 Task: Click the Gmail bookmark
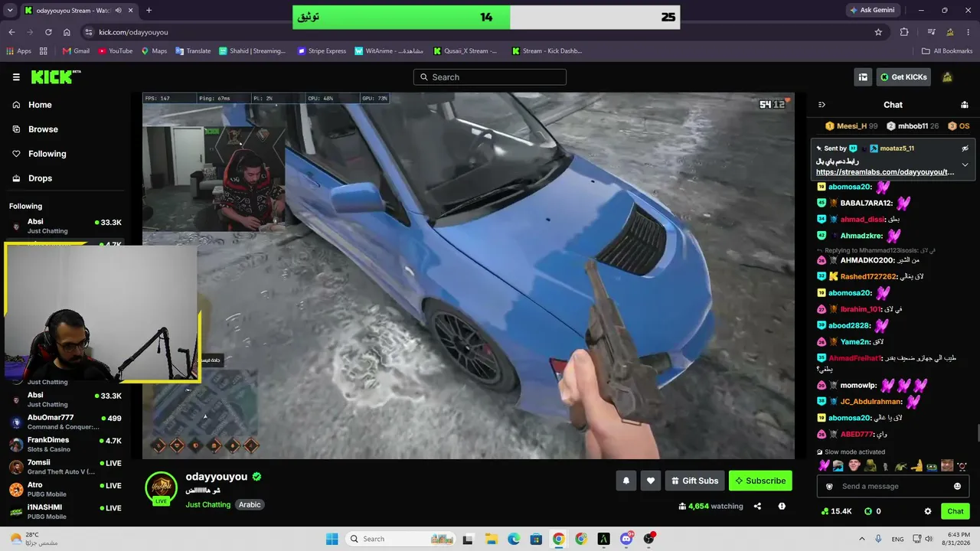point(76,51)
